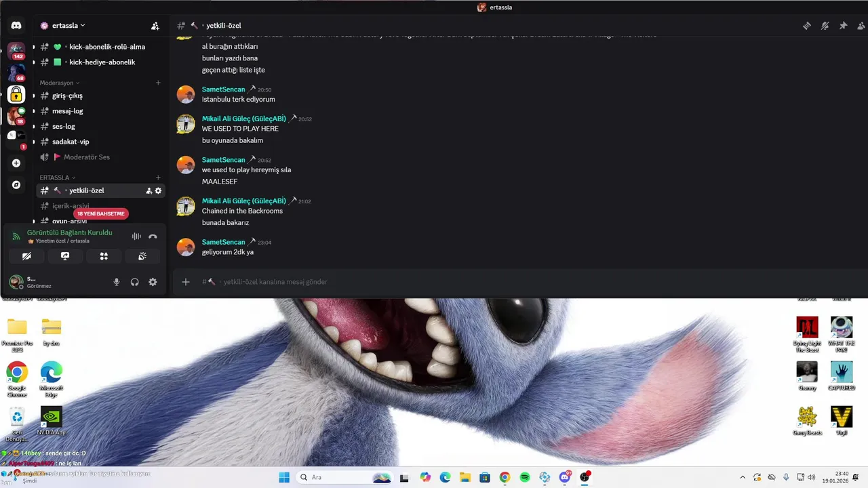The image size is (868, 488).
Task: Create channel in Moderasyon category plus
Action: (158, 83)
